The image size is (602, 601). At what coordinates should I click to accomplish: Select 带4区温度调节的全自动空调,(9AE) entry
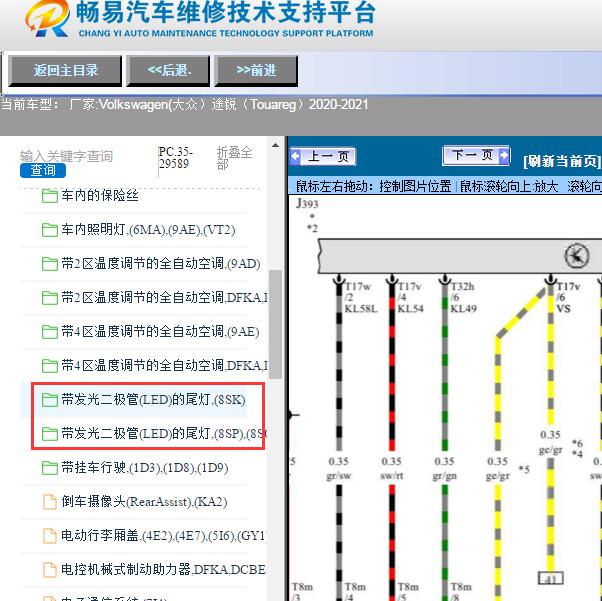tap(160, 331)
